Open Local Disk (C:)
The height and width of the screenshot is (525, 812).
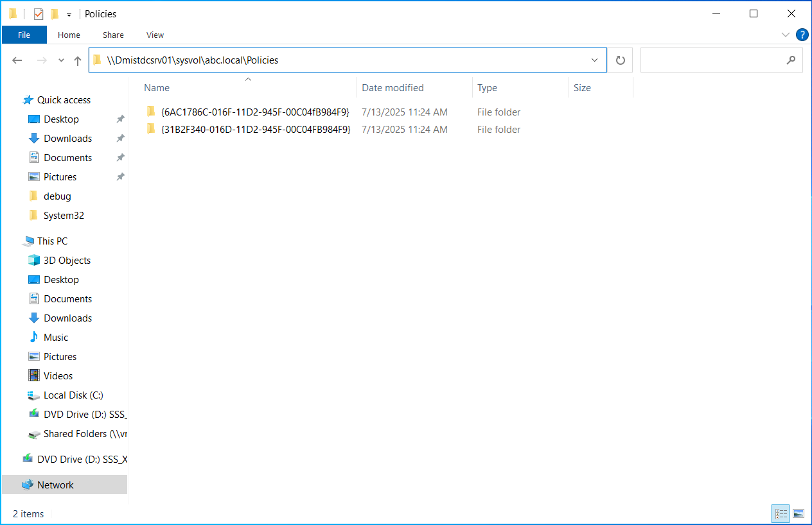coord(73,395)
